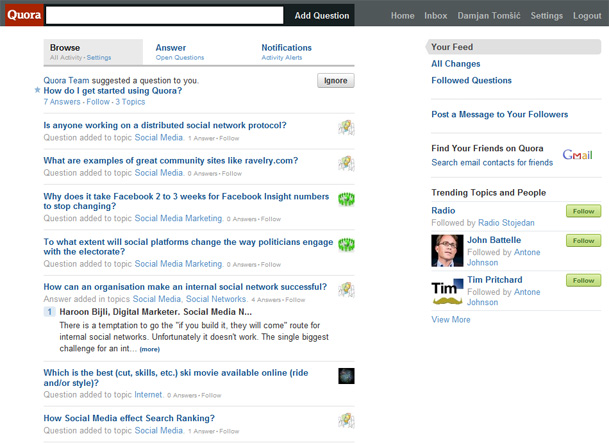Open the Inbox link in header

435,16
